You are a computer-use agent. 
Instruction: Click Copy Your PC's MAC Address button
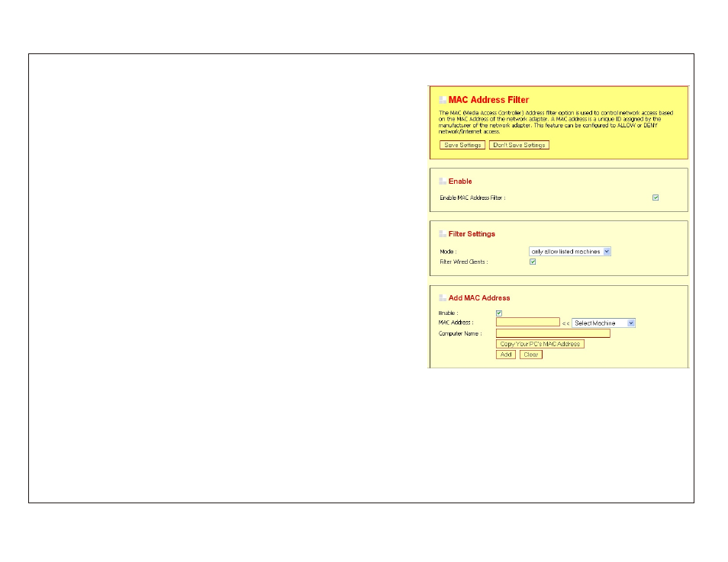pyautogui.click(x=540, y=344)
